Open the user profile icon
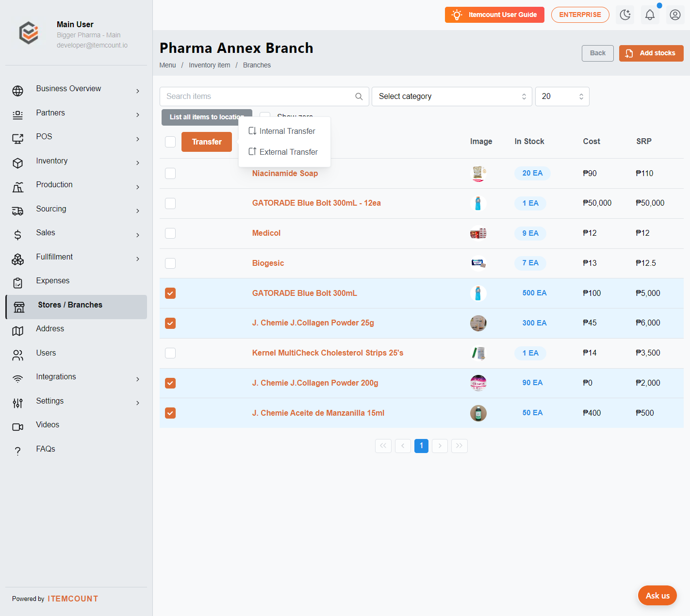The width and height of the screenshot is (690, 616). 675,15
